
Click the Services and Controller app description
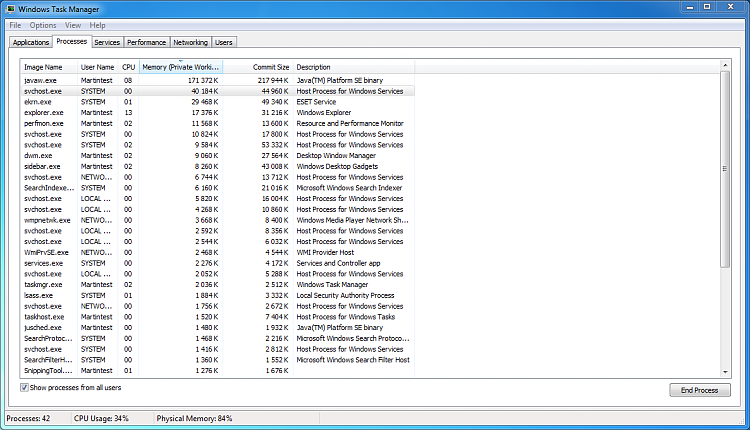coord(338,263)
